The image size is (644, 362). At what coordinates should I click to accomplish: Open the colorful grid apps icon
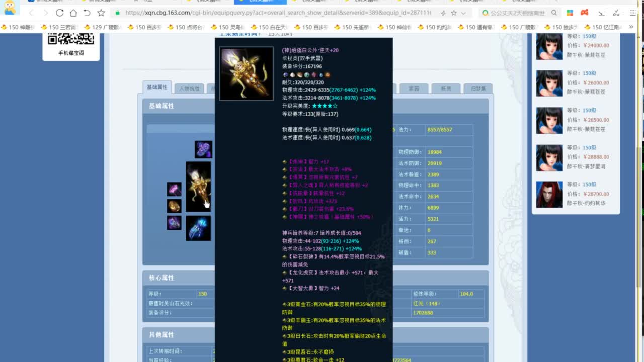tap(570, 13)
